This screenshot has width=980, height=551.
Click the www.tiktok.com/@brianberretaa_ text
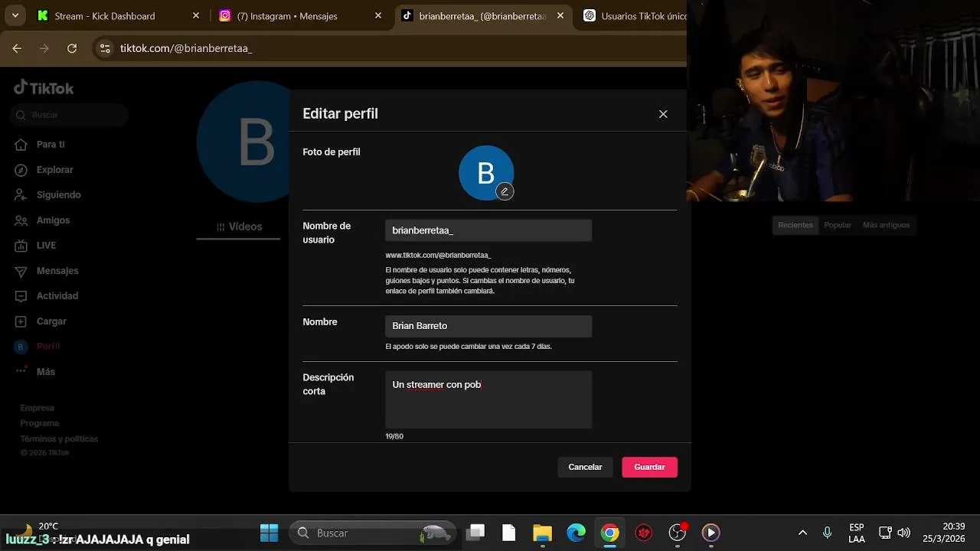[x=438, y=255]
